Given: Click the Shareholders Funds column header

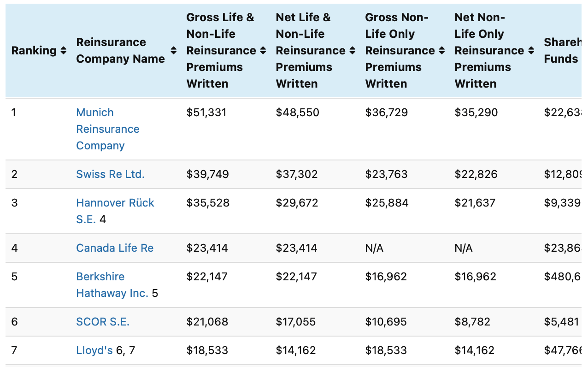Looking at the screenshot, I should [x=561, y=51].
